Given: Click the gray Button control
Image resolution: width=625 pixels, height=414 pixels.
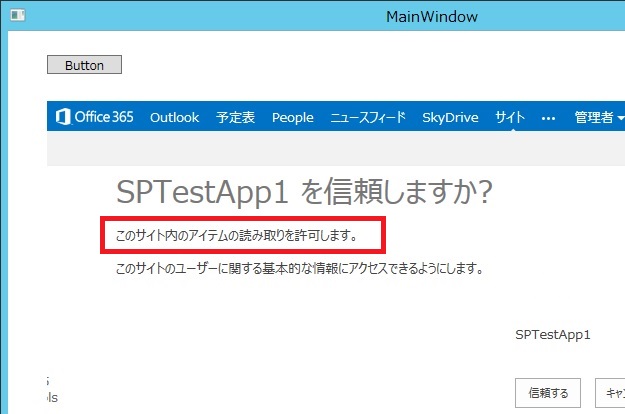Looking at the screenshot, I should (x=85, y=65).
